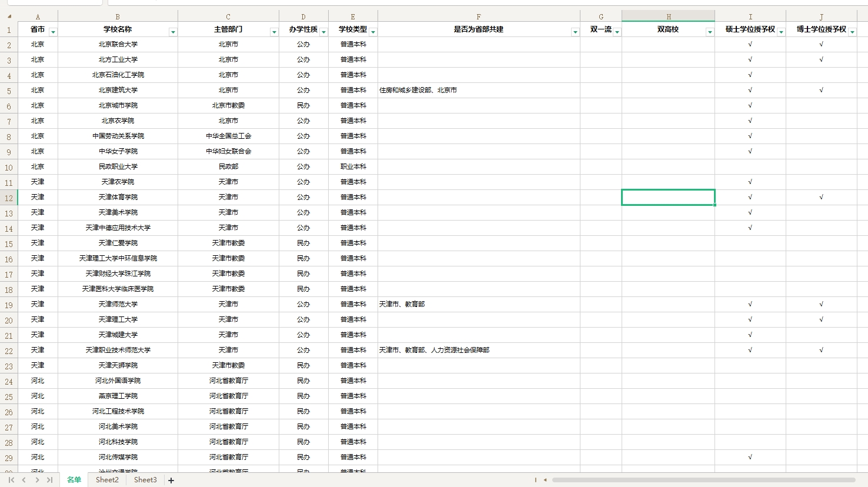Open filter dropdown for 学校名称 column
This screenshot has height=487, width=868.
tap(173, 32)
